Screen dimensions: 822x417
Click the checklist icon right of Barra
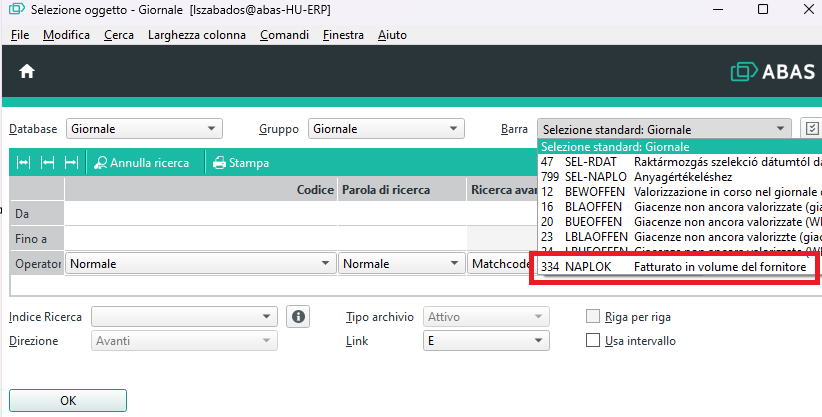[812, 129]
